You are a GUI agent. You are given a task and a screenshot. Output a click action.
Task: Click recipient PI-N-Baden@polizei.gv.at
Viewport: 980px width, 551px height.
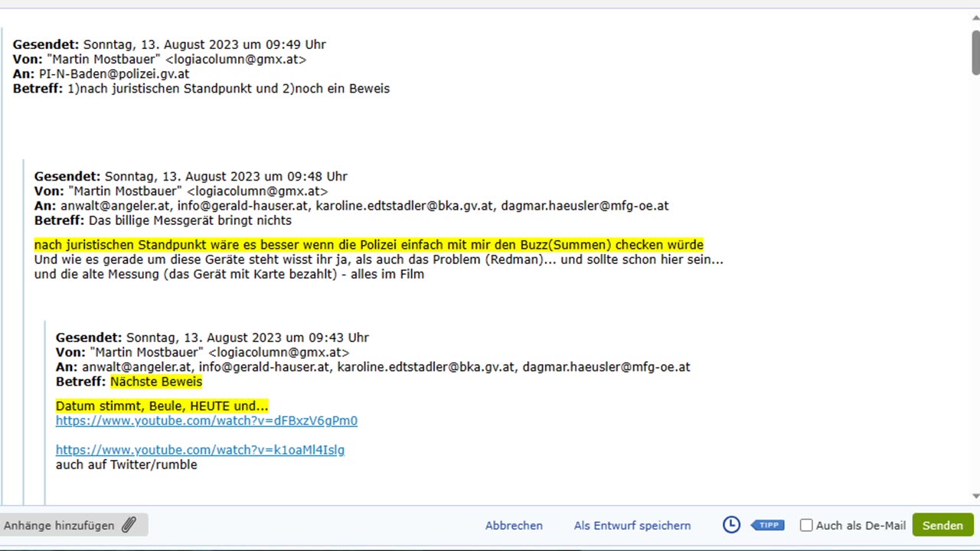(114, 74)
